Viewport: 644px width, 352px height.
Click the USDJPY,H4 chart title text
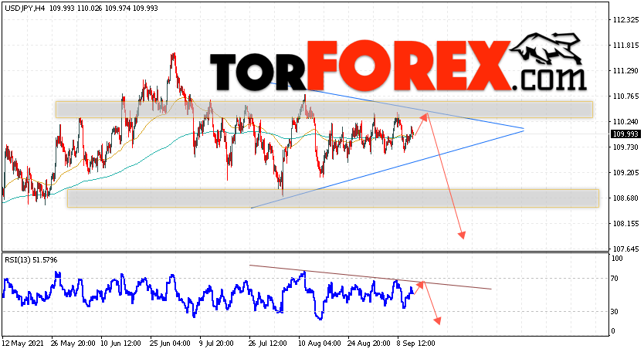pyautogui.click(x=25, y=8)
